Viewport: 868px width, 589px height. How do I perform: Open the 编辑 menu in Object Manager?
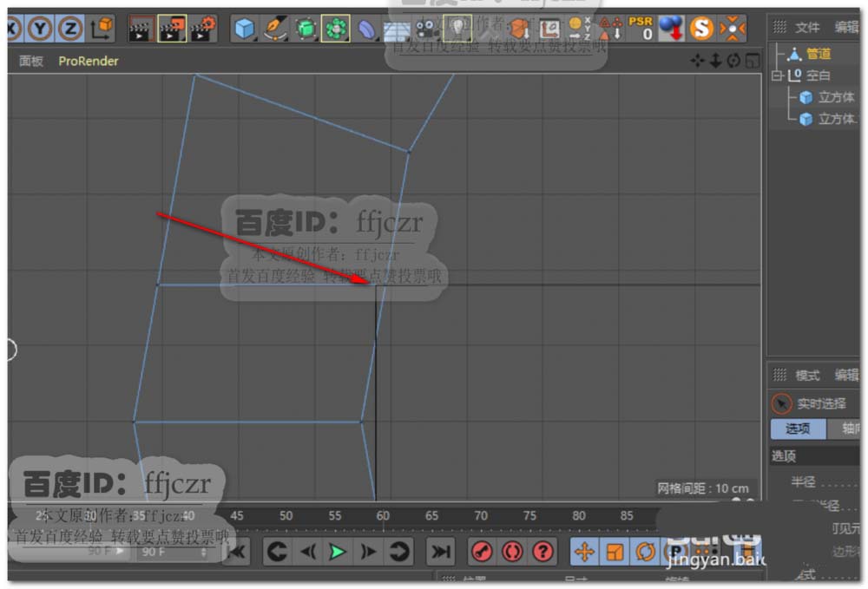847,27
